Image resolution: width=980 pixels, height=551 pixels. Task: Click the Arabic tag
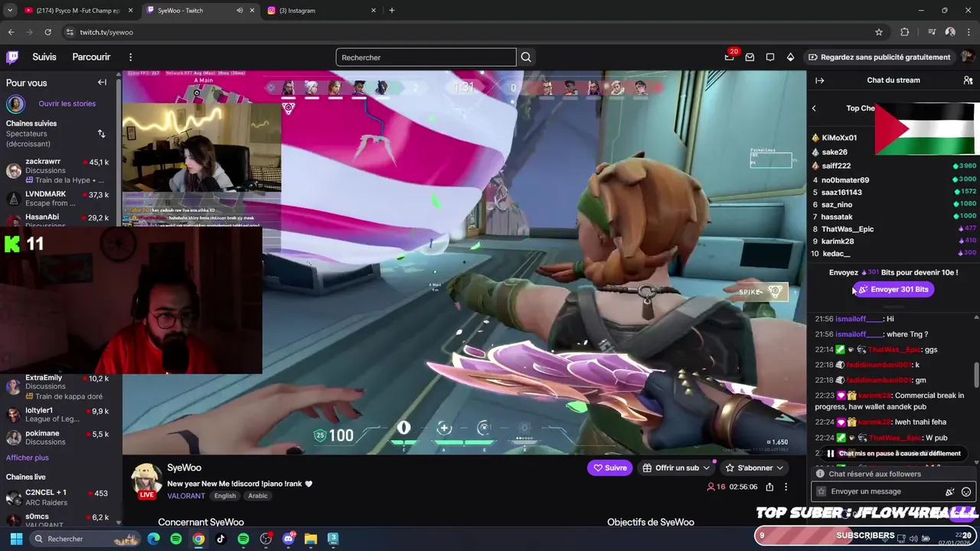(258, 496)
